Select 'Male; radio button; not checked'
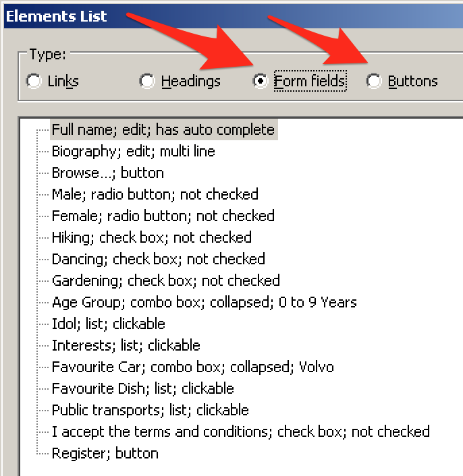 point(155,195)
